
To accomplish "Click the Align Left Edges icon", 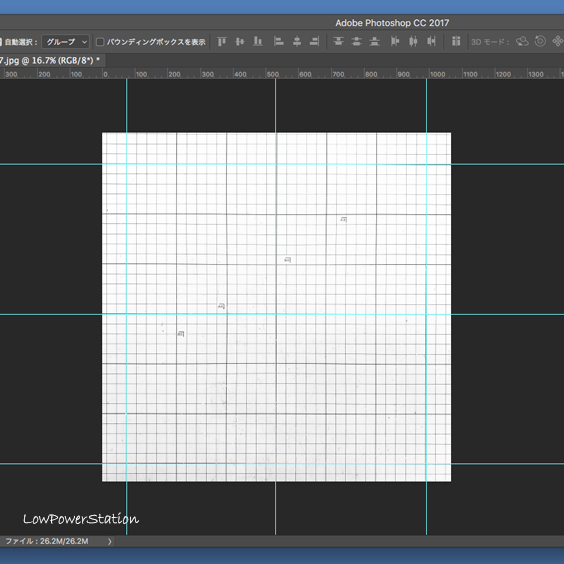I will 279,42.
